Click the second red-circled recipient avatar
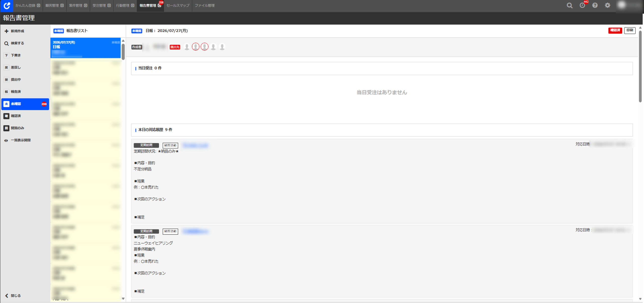This screenshot has width=644, height=303. point(205,47)
